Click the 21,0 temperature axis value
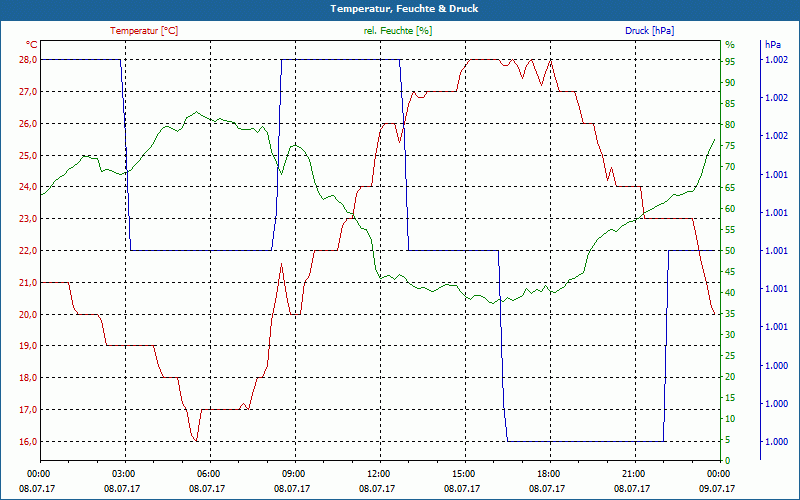The image size is (800, 500). point(28,283)
